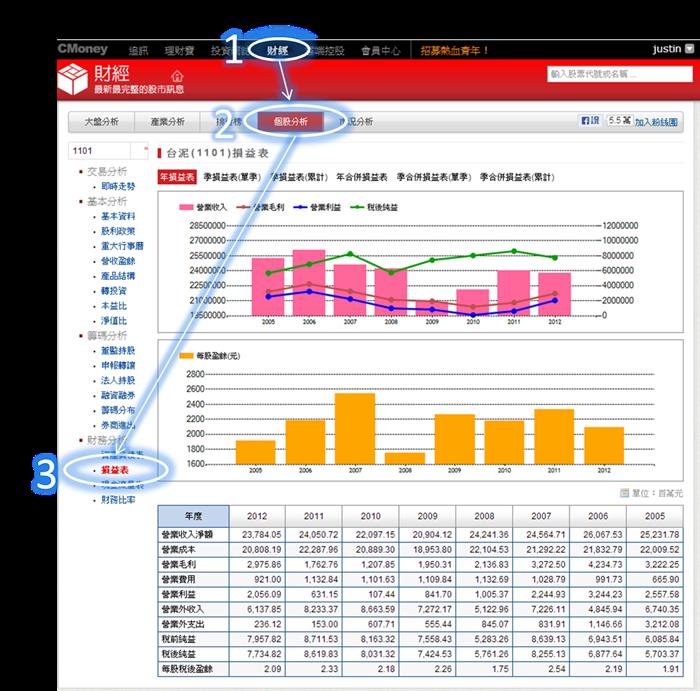Open 營收盈餘 in sidebar
The image size is (700, 691).
118,261
